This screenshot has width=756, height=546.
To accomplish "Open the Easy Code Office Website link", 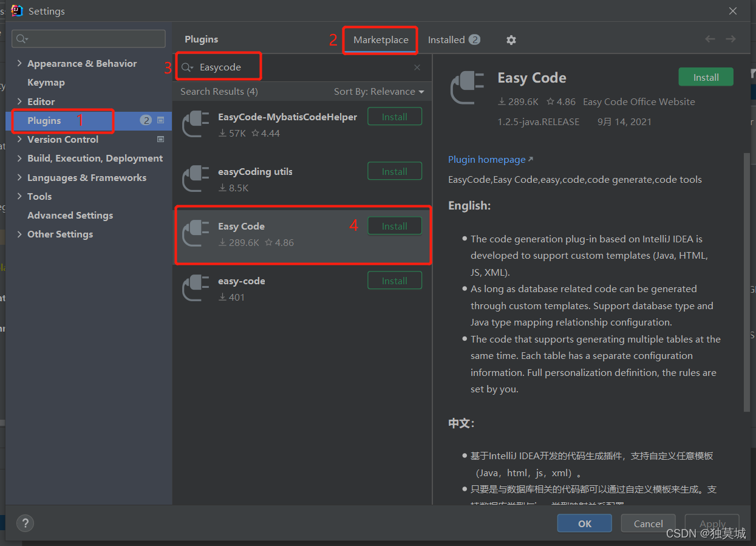I will [x=639, y=102].
